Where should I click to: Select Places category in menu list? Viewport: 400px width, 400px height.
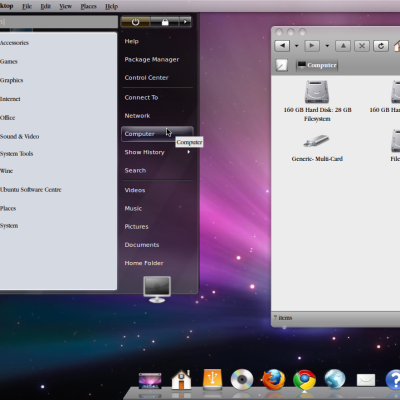8,208
